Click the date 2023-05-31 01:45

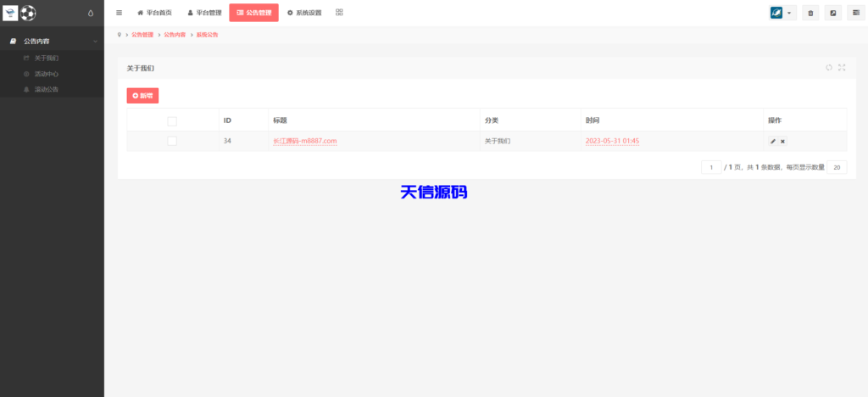point(612,141)
